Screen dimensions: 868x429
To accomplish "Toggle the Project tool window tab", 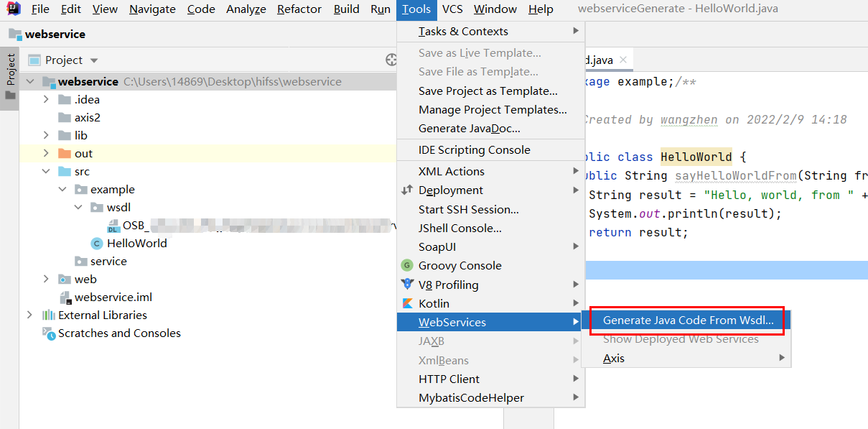I will click(x=10, y=78).
